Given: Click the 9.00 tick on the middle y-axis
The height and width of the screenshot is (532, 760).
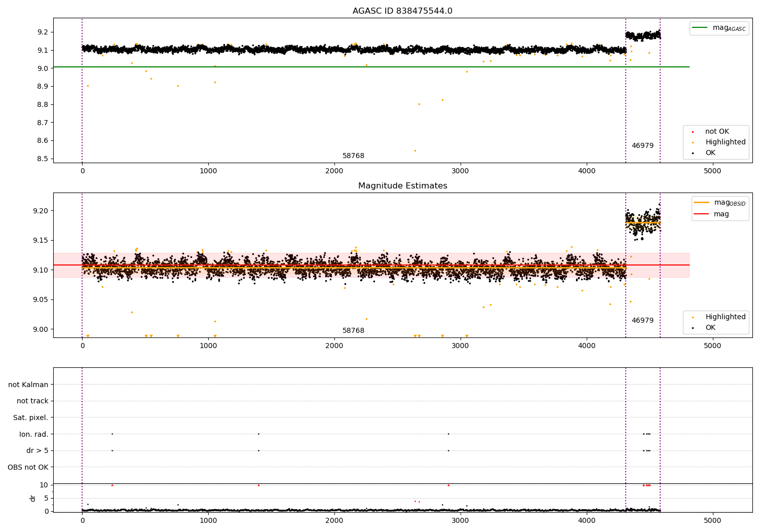Looking at the screenshot, I should click(x=41, y=329).
